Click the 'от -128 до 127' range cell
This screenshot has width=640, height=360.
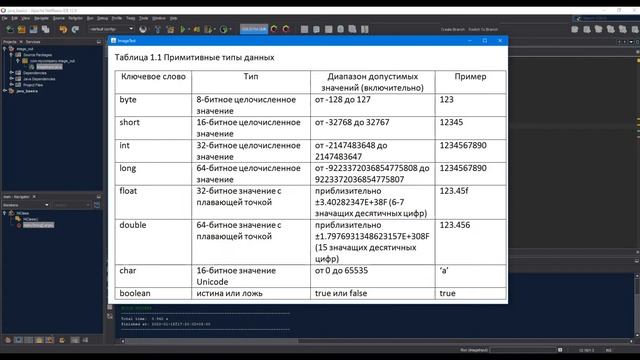[373, 105]
